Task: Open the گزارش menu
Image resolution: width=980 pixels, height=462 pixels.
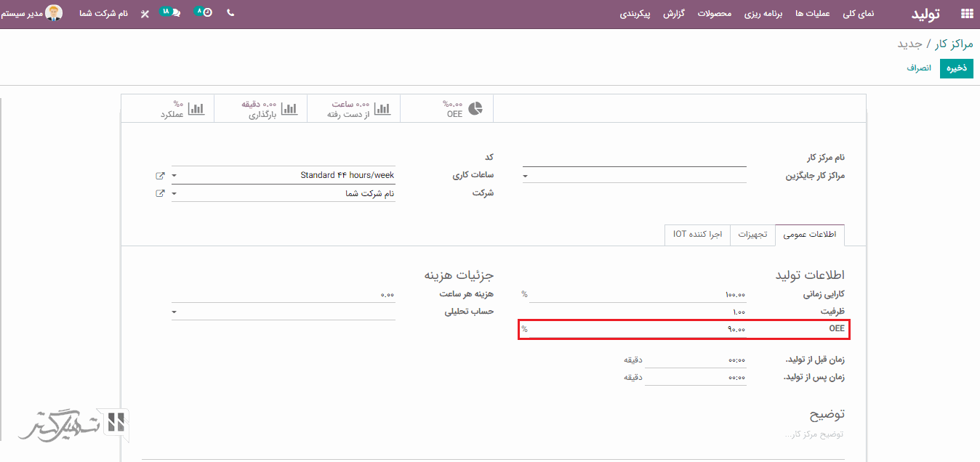Action: pos(675,14)
